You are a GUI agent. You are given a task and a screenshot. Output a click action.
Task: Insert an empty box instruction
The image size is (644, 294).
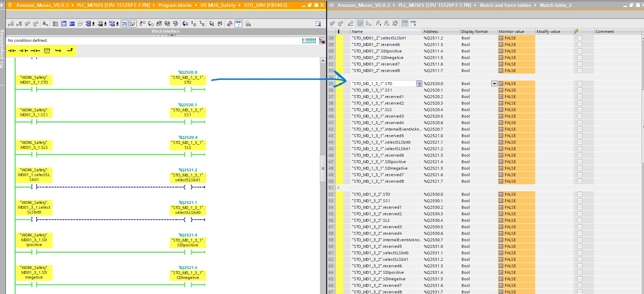point(47,51)
